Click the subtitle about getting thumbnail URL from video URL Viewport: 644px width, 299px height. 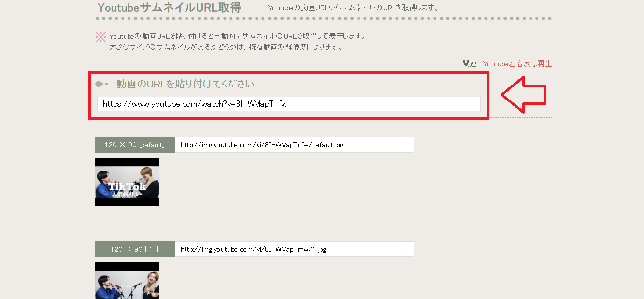pos(354,8)
